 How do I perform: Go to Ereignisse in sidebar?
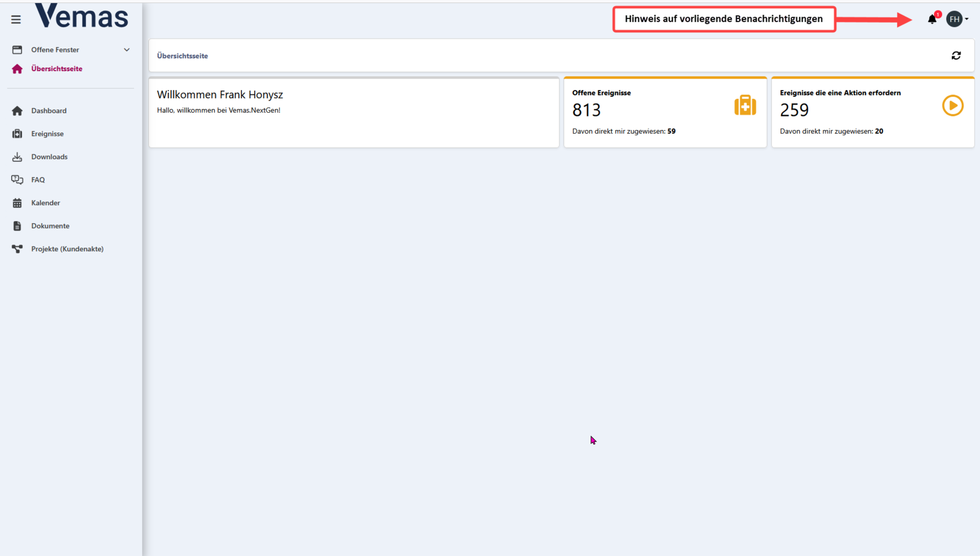tap(47, 134)
